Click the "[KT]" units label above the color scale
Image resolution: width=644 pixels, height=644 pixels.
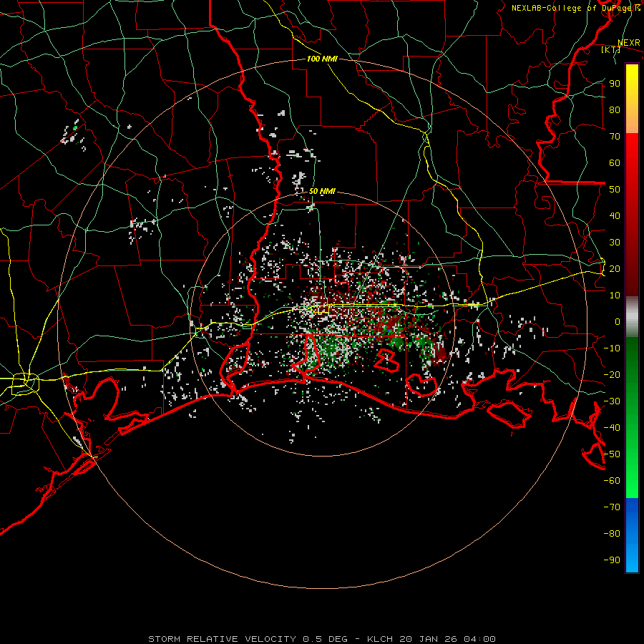click(610, 49)
